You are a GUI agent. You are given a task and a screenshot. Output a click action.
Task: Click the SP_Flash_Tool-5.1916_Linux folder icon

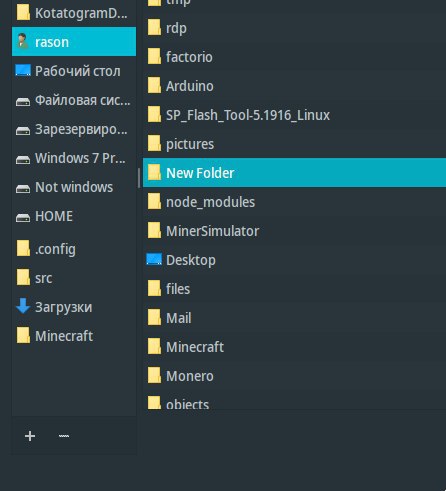(154, 114)
